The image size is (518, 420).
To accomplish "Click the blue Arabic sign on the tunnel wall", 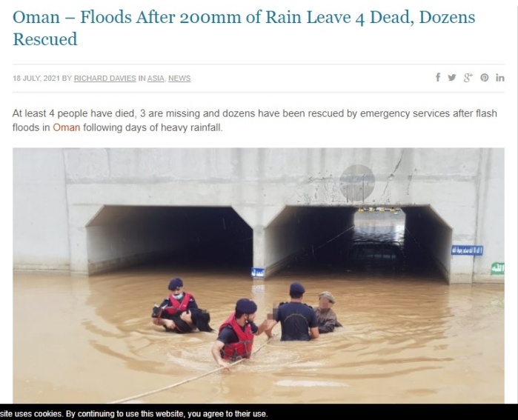I will pyautogui.click(x=467, y=250).
